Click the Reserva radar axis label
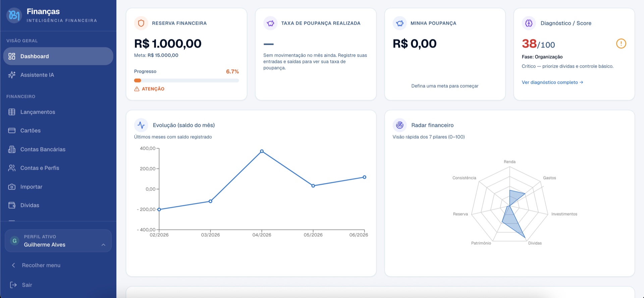 coord(460,214)
